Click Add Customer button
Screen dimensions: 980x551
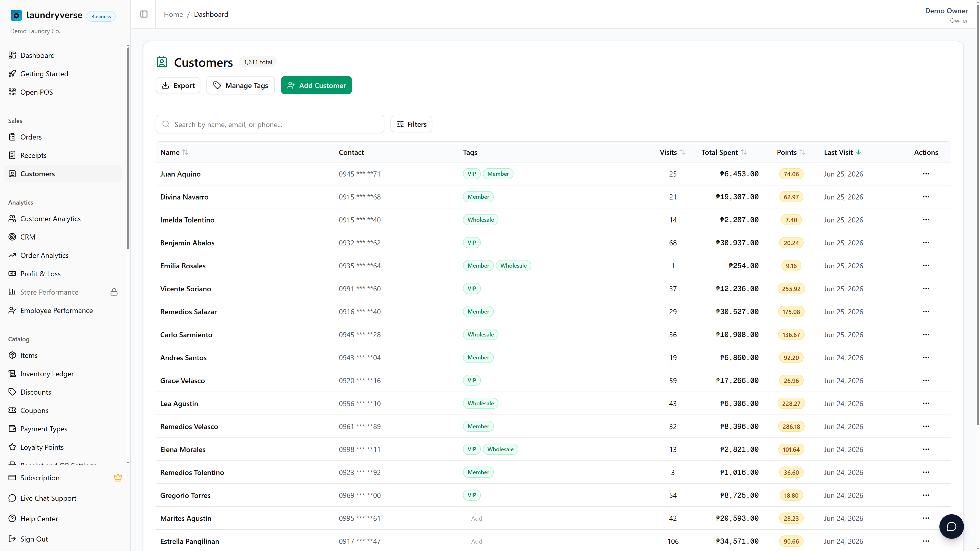tap(316, 85)
